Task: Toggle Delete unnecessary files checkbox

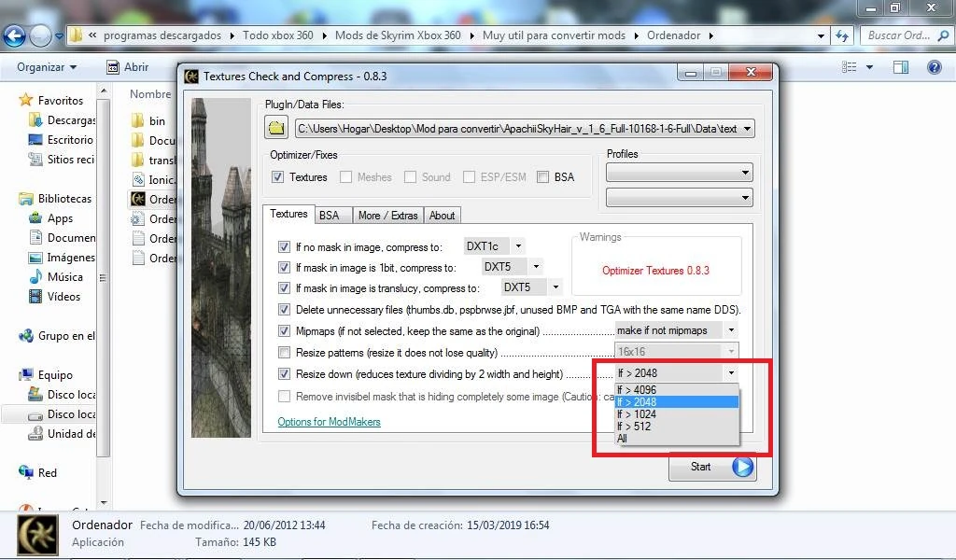Action: pyautogui.click(x=284, y=309)
